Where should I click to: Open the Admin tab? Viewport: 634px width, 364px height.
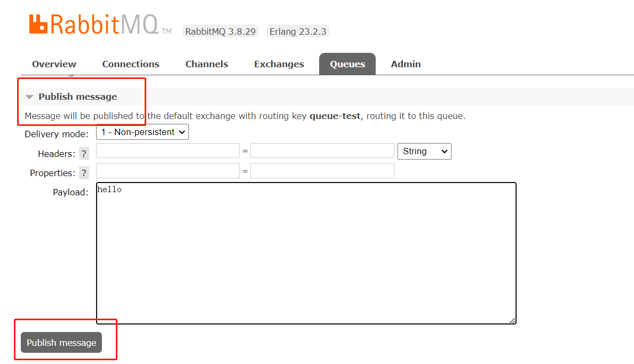coord(406,64)
